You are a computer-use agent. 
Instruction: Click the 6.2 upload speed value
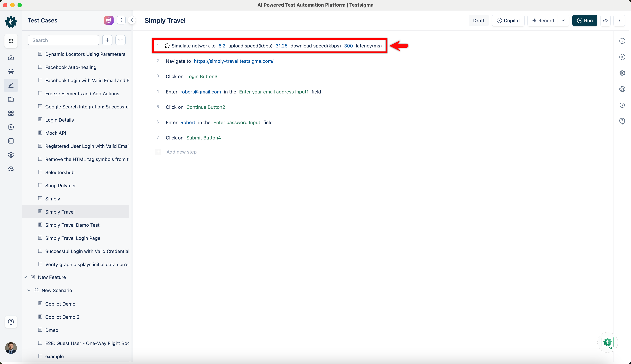pyautogui.click(x=222, y=46)
